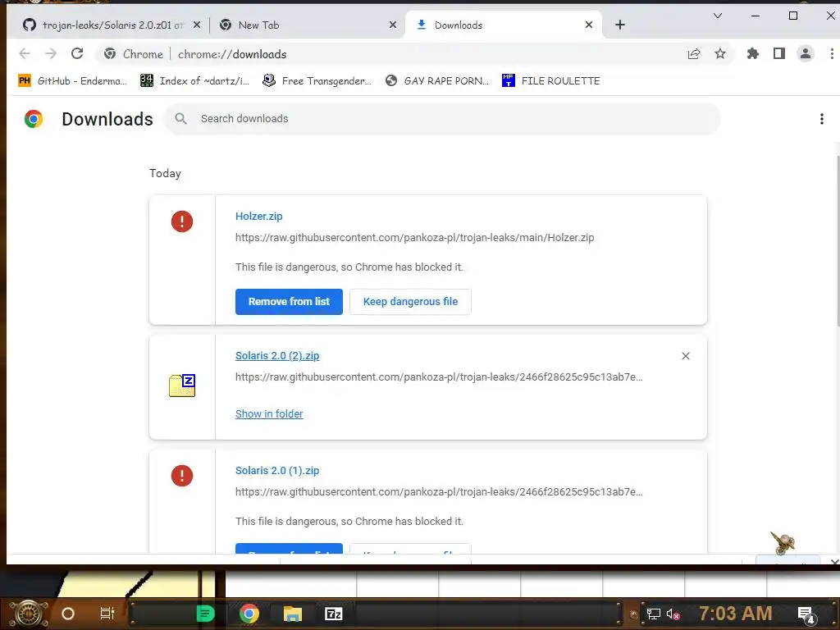
Task: Click the Solaris 2.0 (2).zip archive icon
Action: (182, 386)
